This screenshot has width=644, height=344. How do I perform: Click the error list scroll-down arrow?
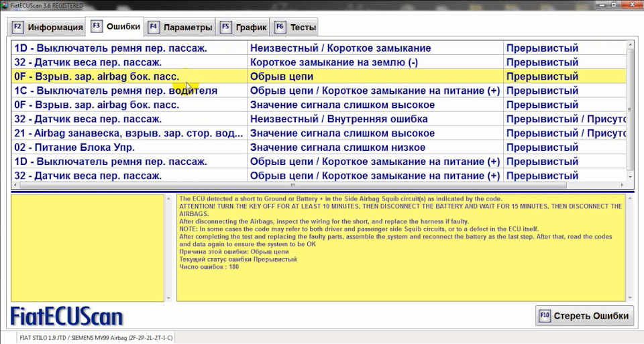(630, 176)
